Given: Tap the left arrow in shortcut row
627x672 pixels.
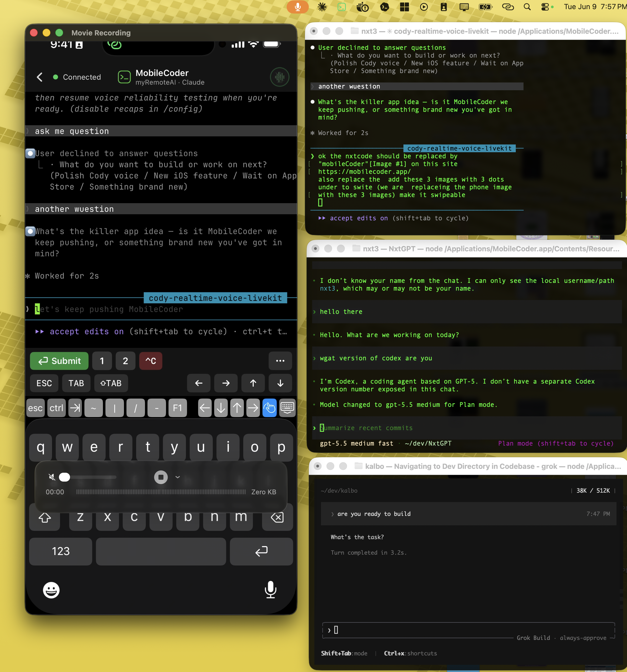Looking at the screenshot, I should [x=199, y=383].
